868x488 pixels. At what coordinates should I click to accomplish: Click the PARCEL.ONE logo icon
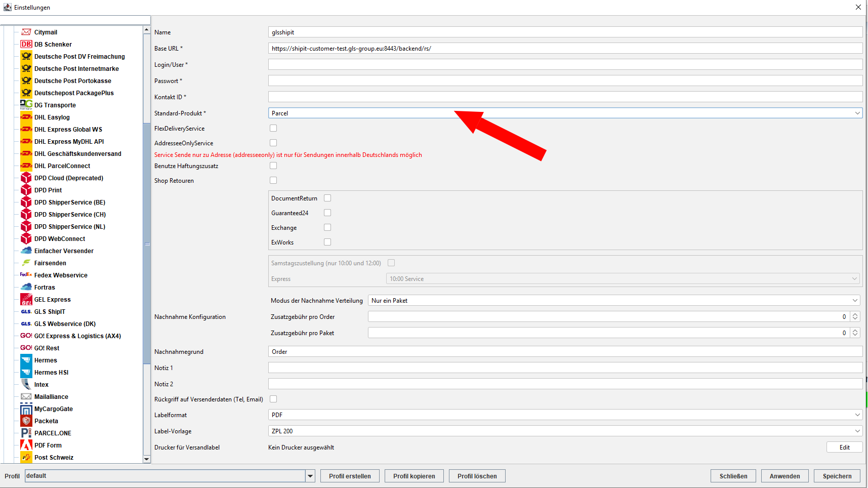(26, 433)
